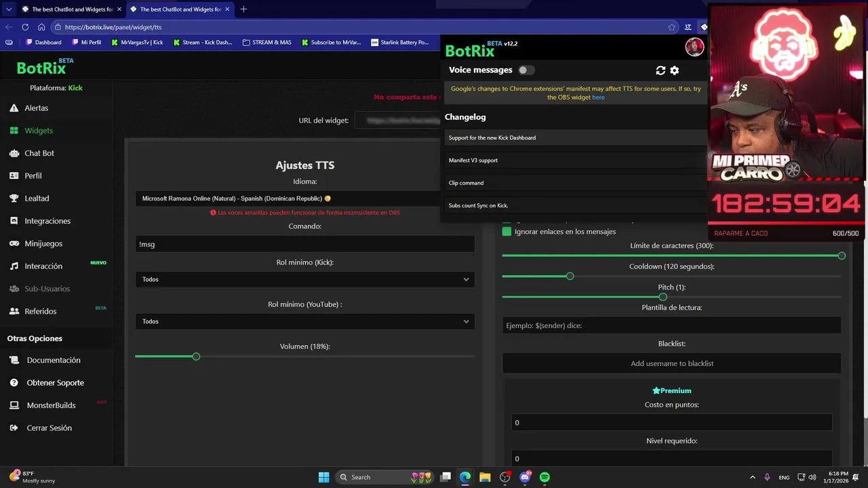The width and height of the screenshot is (868, 488).
Task: Open the browser tab list chevron
Action: point(8,9)
